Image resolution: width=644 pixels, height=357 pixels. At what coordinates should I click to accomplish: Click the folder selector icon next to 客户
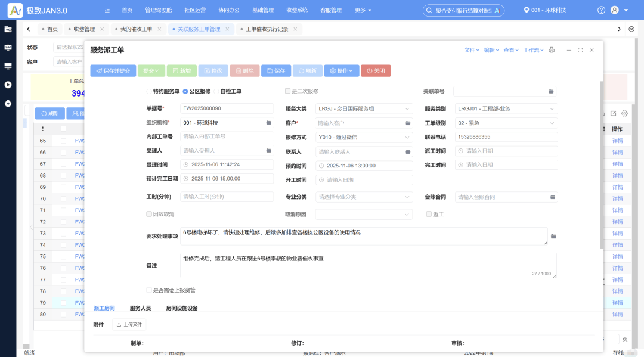click(409, 122)
